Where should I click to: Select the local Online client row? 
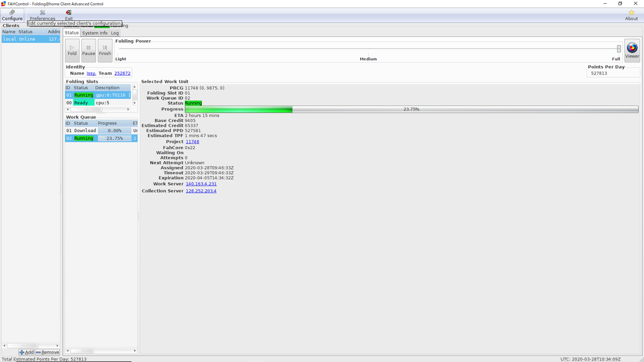31,39
